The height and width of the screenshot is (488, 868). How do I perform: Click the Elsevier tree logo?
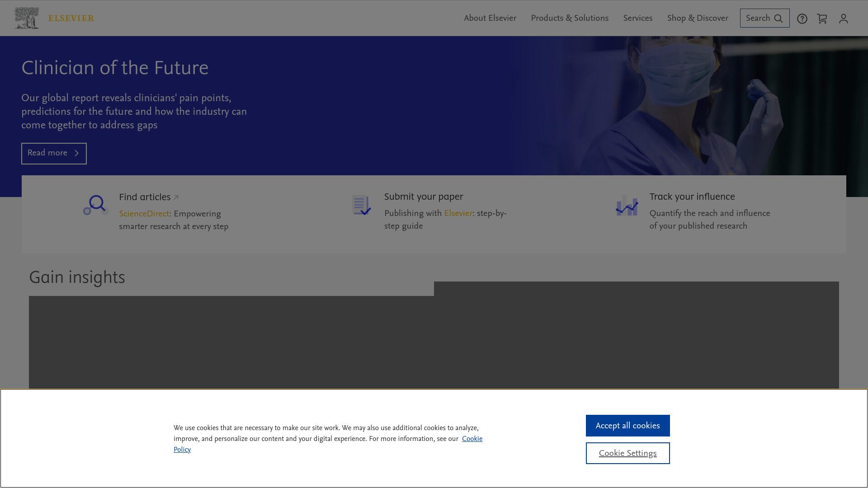tap(26, 18)
